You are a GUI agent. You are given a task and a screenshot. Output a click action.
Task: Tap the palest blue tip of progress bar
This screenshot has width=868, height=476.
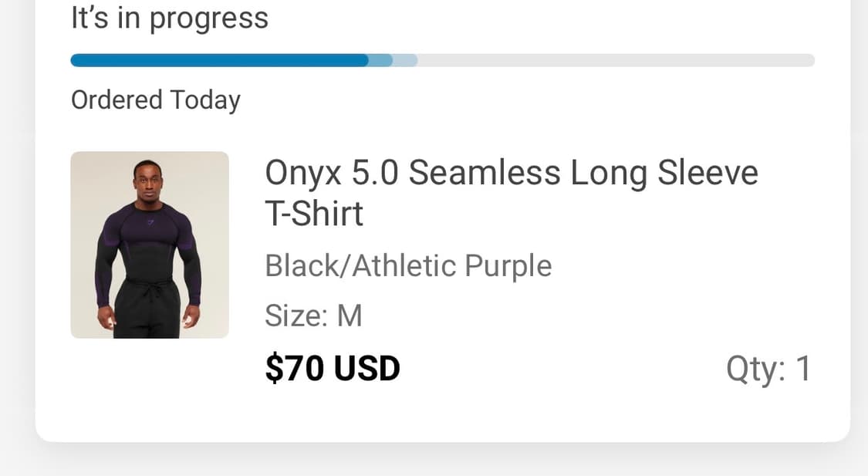coord(406,60)
